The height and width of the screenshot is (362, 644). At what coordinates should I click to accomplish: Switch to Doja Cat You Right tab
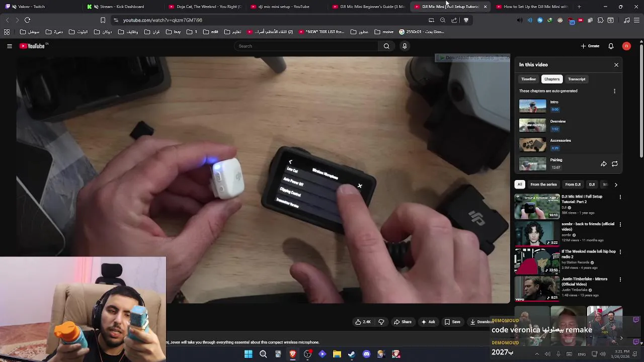[x=204, y=7]
